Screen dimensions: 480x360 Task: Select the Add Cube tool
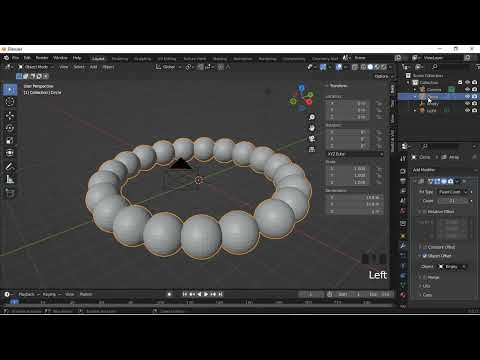click(10, 193)
